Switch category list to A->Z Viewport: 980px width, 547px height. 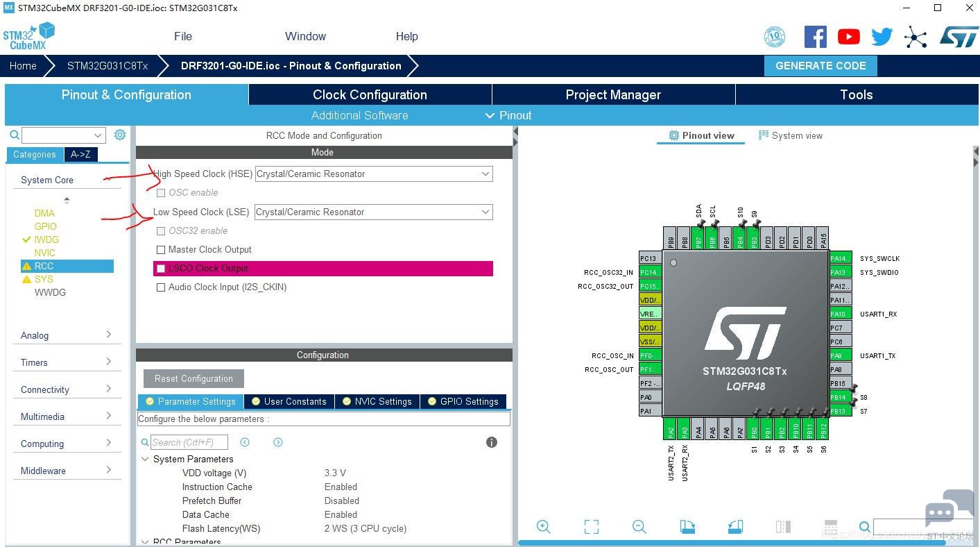[81, 154]
